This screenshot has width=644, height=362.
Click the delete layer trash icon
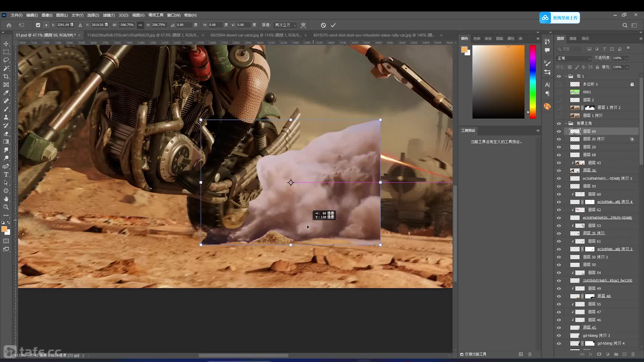633,354
